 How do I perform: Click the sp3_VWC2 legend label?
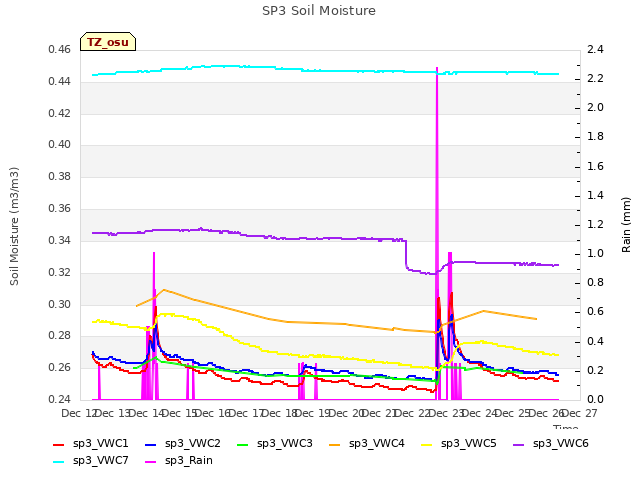coord(193,443)
